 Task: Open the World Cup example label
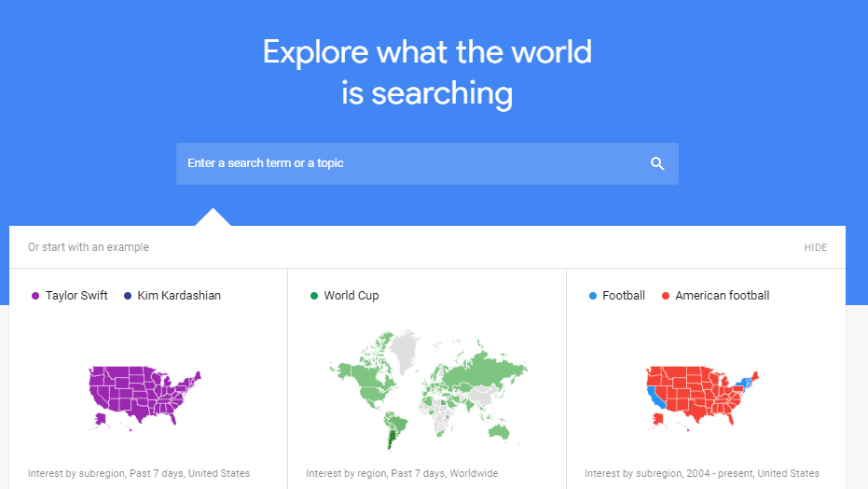351,296
